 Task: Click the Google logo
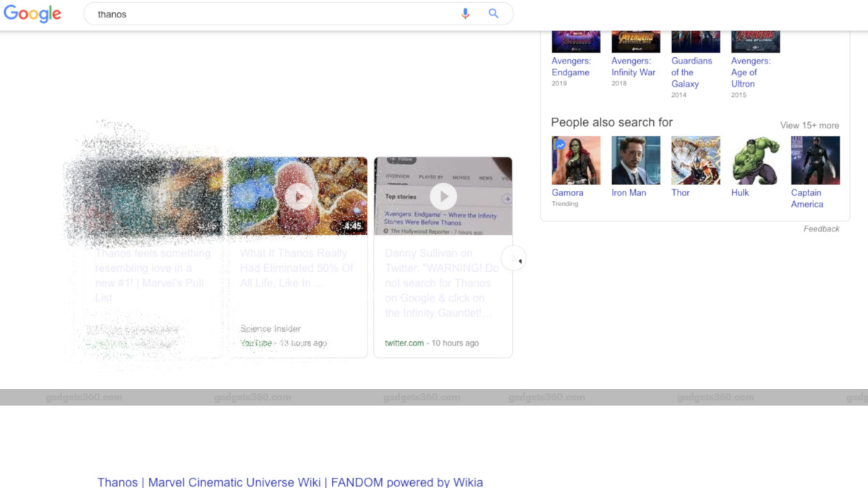tap(32, 13)
